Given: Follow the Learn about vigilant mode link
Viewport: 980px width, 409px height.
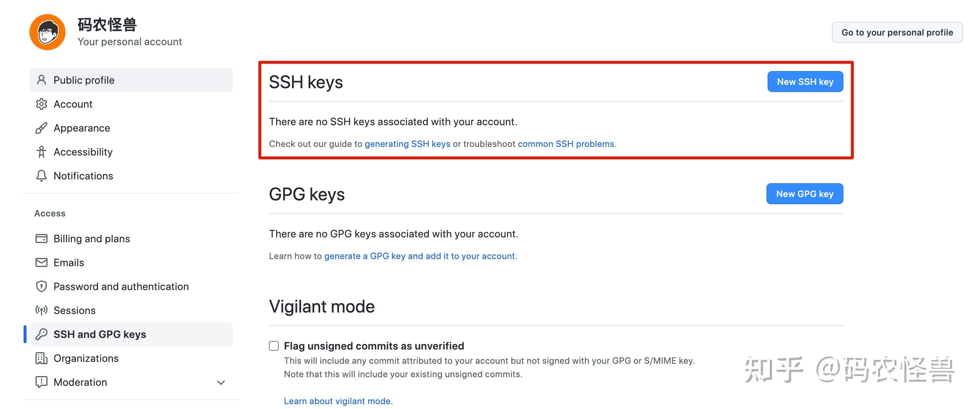Looking at the screenshot, I should tap(337, 401).
